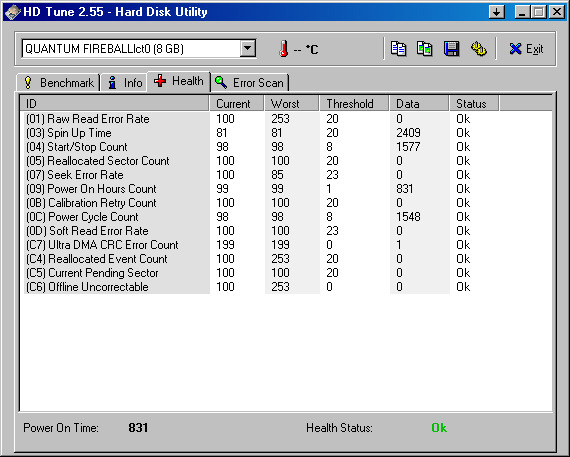This screenshot has width=570, height=457.
Task: Click the Health Status label
Action: point(339,428)
